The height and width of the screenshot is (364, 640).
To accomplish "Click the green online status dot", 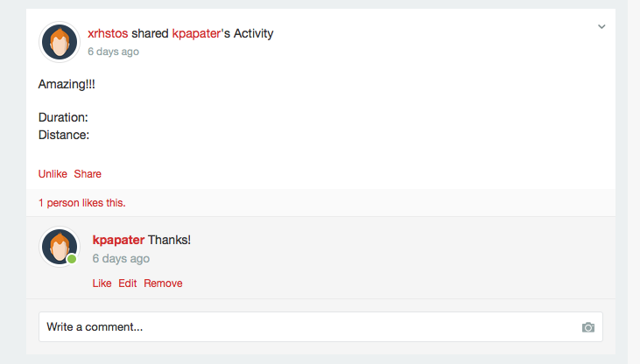I will pyautogui.click(x=72, y=259).
